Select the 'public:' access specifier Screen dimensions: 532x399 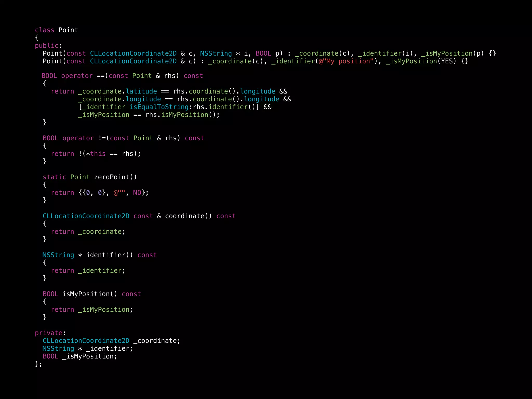pyautogui.click(x=48, y=46)
